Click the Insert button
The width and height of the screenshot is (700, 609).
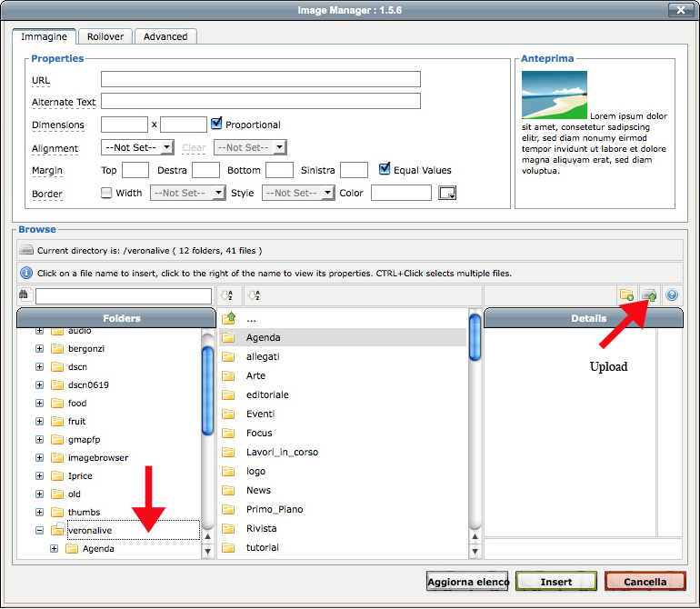555,582
